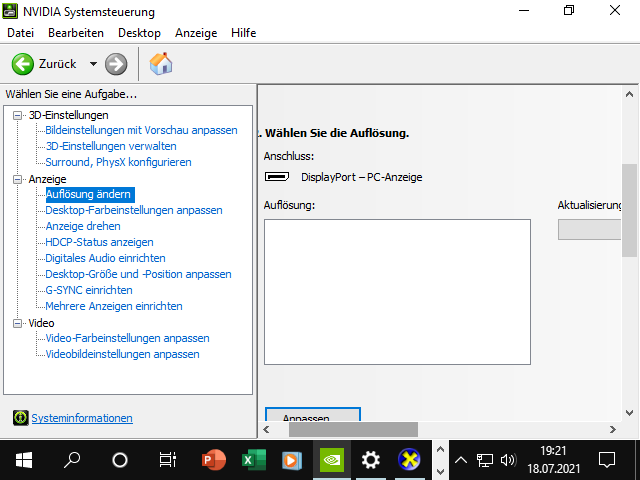
Task: Collapse the Video tree node
Action: click(17, 323)
